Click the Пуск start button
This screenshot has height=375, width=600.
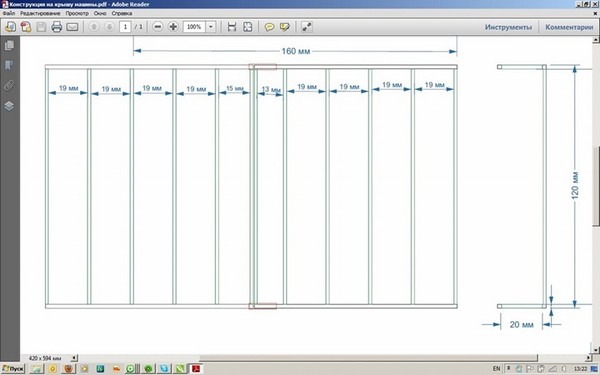13,368
